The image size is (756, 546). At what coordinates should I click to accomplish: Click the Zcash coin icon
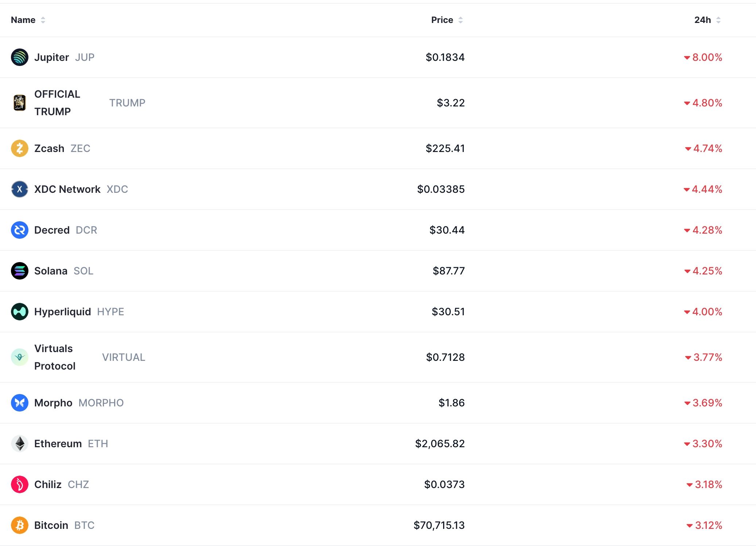click(x=20, y=148)
